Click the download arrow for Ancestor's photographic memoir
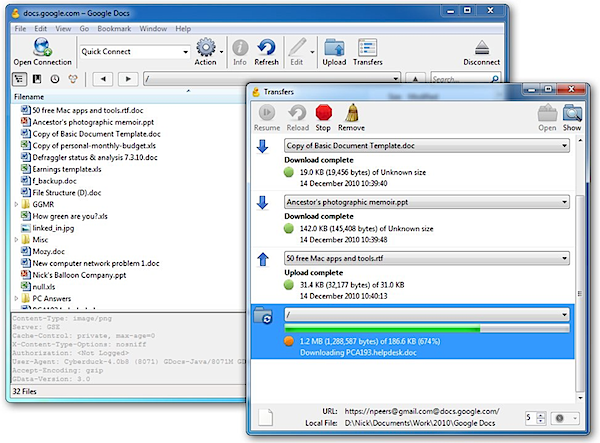Screen dimensions: 600x443 [x=262, y=203]
